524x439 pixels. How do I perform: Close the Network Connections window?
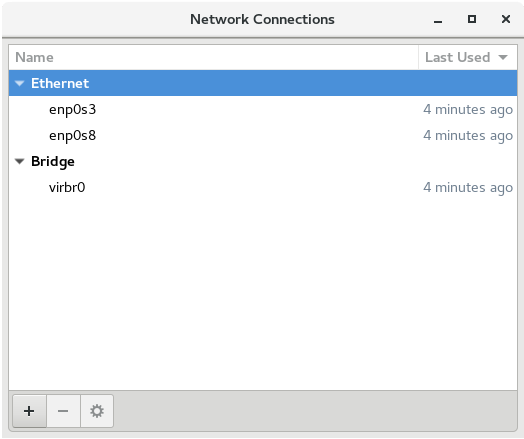tap(506, 19)
